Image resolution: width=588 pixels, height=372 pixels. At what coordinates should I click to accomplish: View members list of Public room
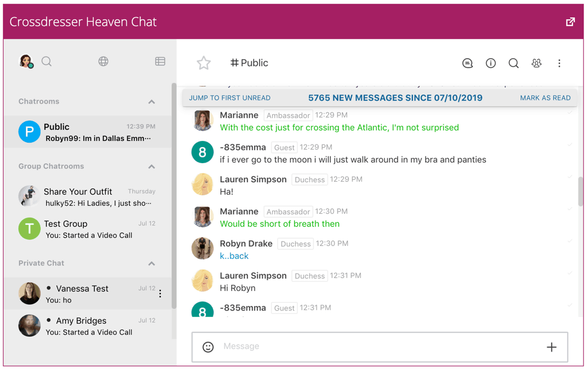(537, 63)
